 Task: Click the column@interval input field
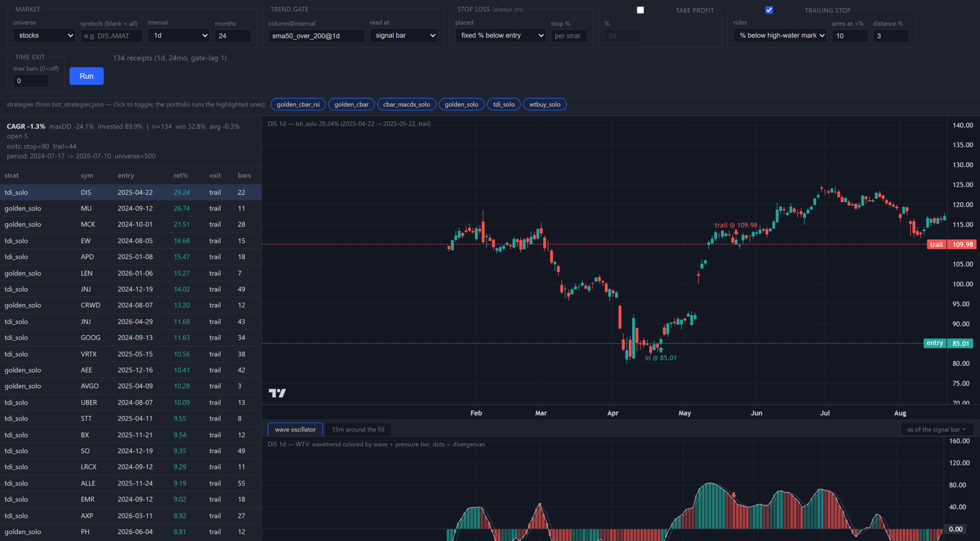click(x=316, y=36)
